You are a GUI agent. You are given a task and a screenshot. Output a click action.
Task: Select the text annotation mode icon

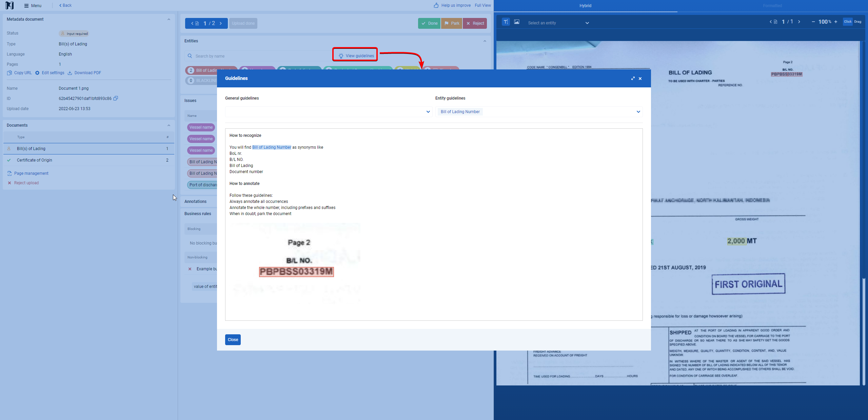coord(506,22)
